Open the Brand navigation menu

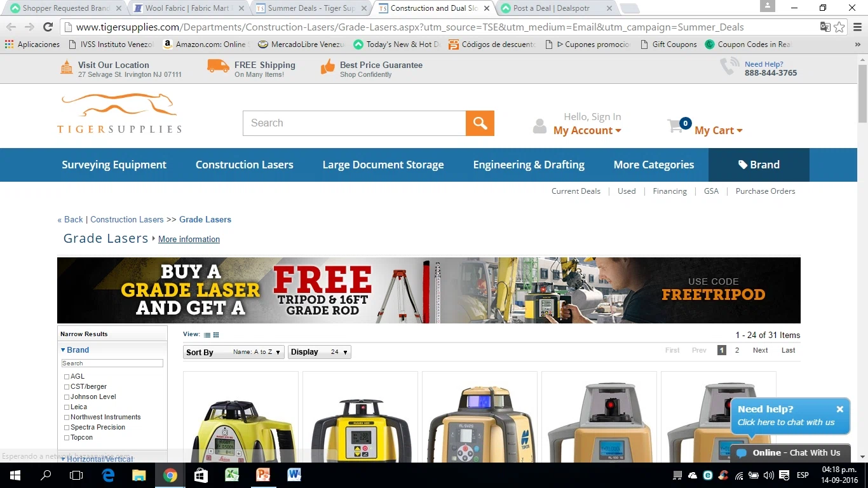(759, 165)
